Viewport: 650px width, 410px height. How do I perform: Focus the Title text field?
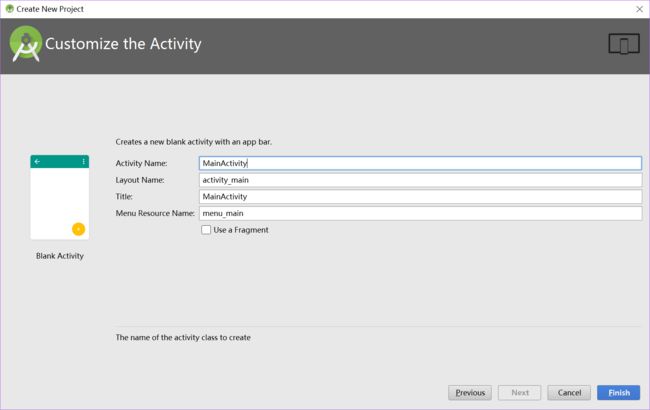[420, 197]
